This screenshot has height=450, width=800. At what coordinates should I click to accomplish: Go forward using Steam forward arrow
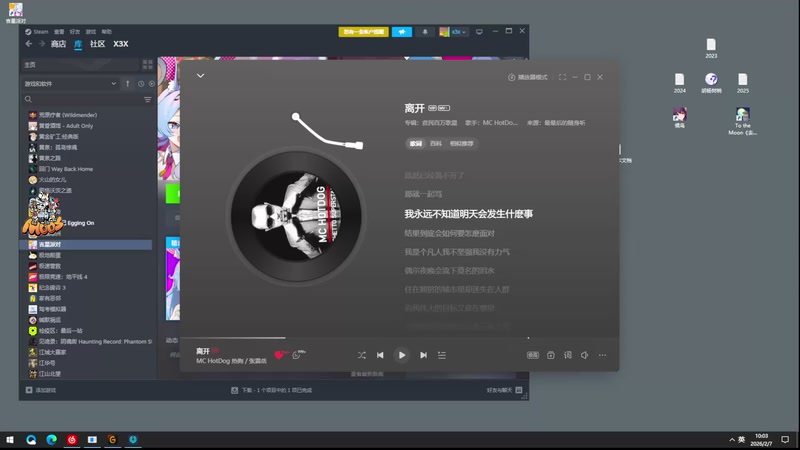42,44
